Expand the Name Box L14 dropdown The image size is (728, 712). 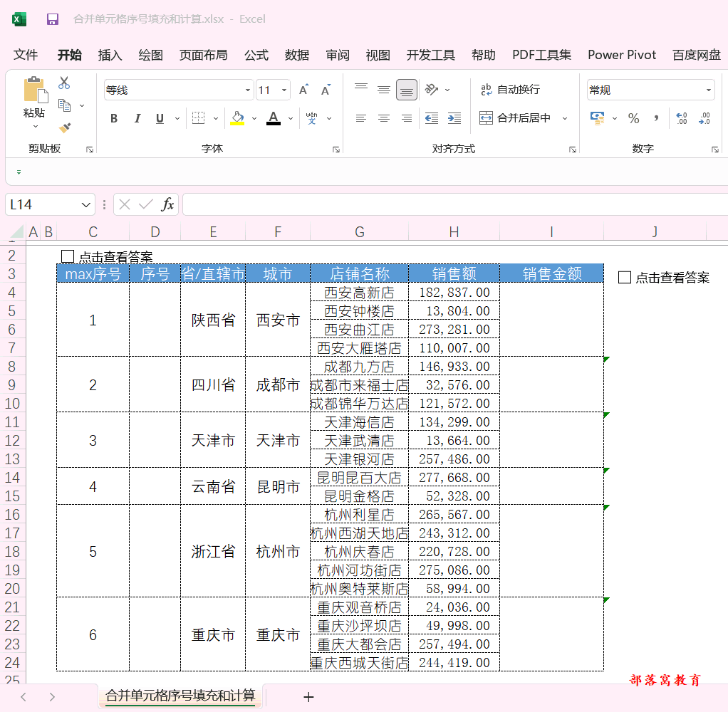[x=86, y=204]
